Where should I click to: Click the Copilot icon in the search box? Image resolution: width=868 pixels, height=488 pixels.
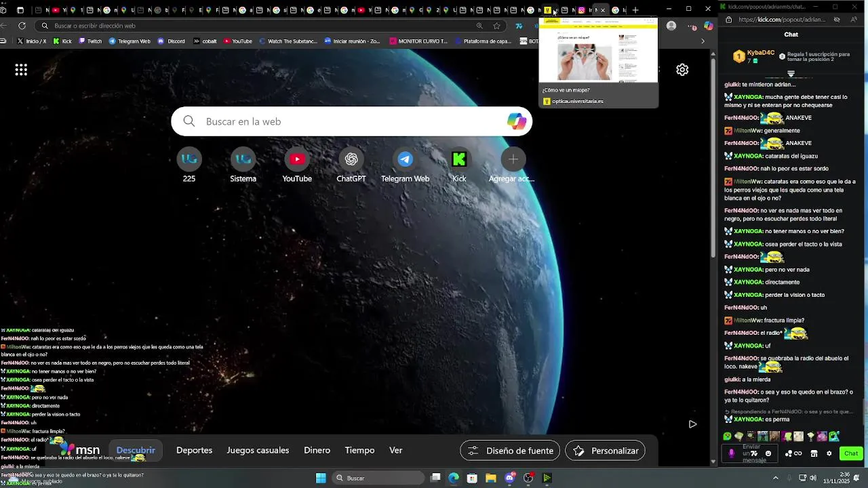pos(517,121)
